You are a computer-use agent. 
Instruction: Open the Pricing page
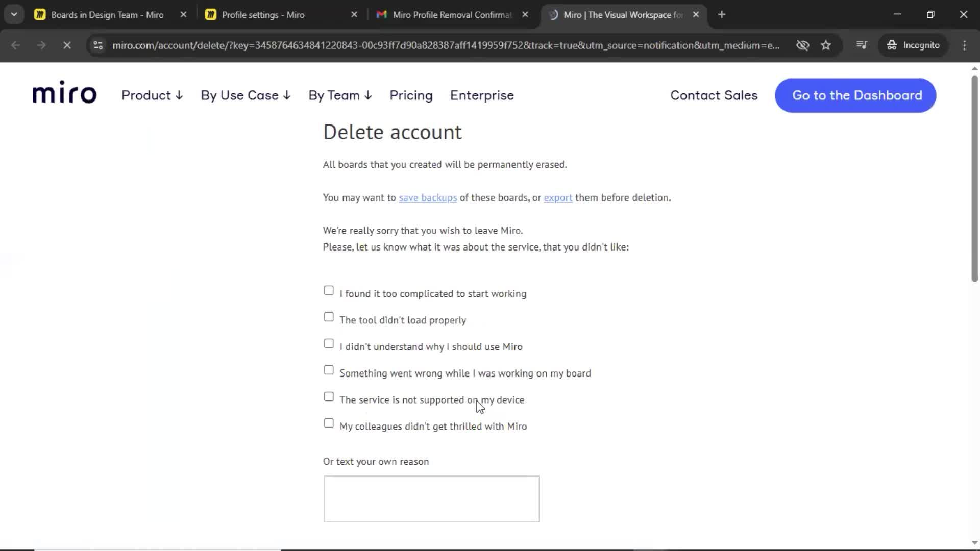(411, 95)
